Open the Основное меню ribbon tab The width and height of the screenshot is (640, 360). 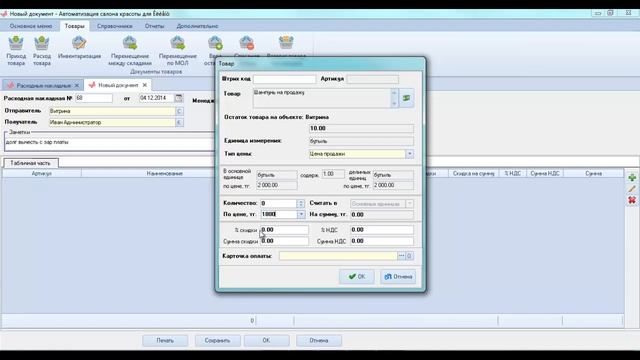(31, 26)
